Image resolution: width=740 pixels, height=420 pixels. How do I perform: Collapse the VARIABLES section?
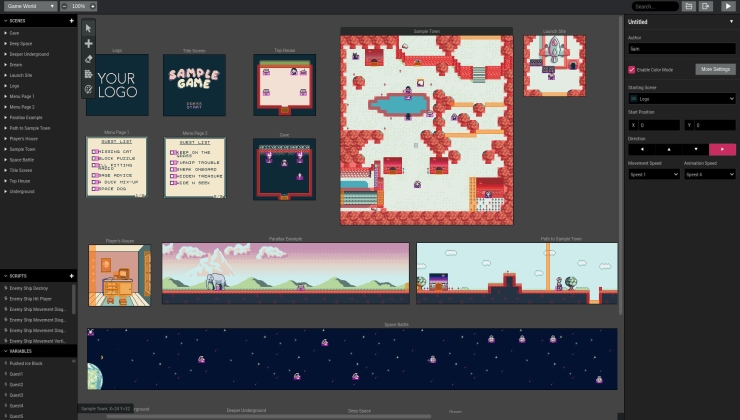click(x=6, y=351)
